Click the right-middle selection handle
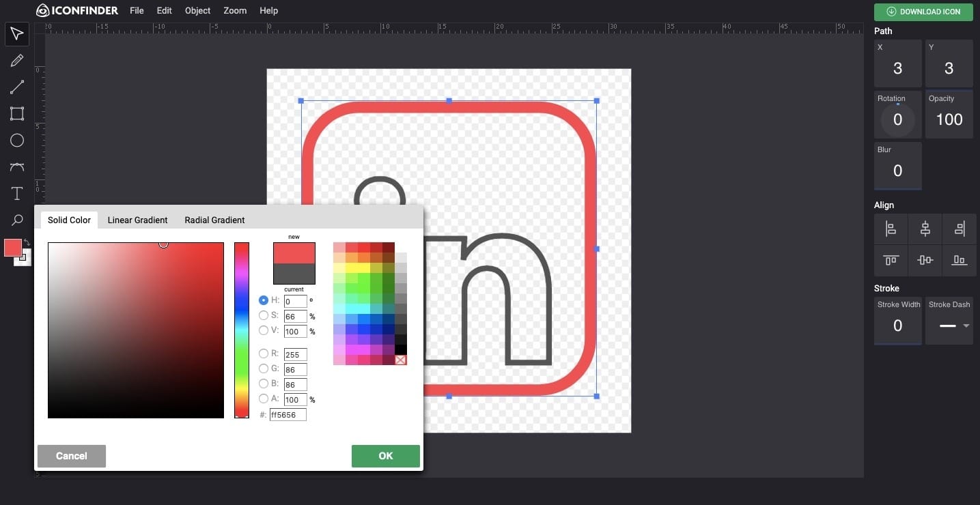This screenshot has width=980, height=505. pyautogui.click(x=596, y=248)
